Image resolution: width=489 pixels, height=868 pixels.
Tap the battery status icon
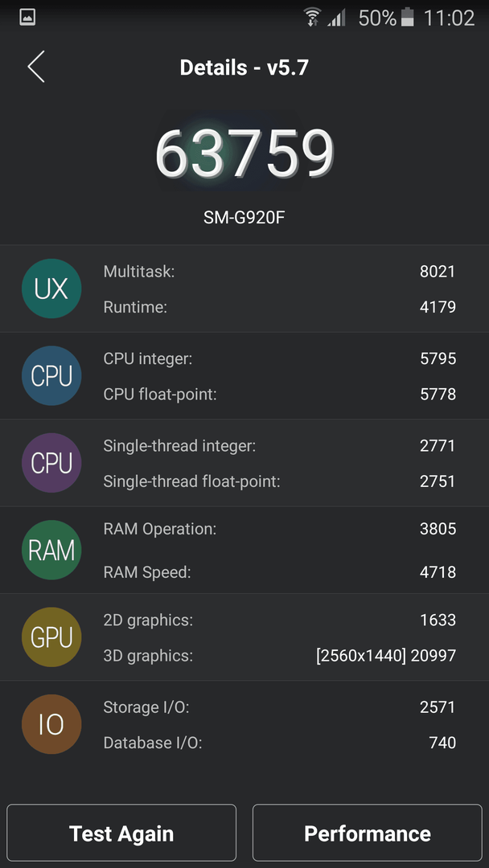coord(407,18)
